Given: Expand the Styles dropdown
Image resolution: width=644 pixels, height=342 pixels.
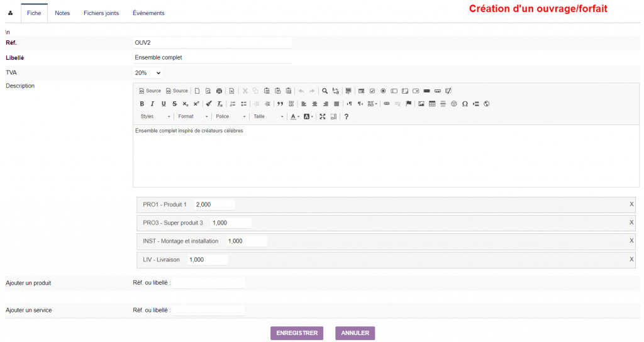Looking at the screenshot, I should pos(155,116).
